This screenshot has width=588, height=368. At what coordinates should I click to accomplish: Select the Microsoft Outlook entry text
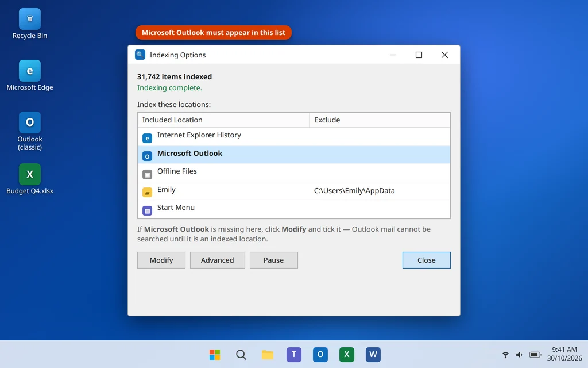189,153
